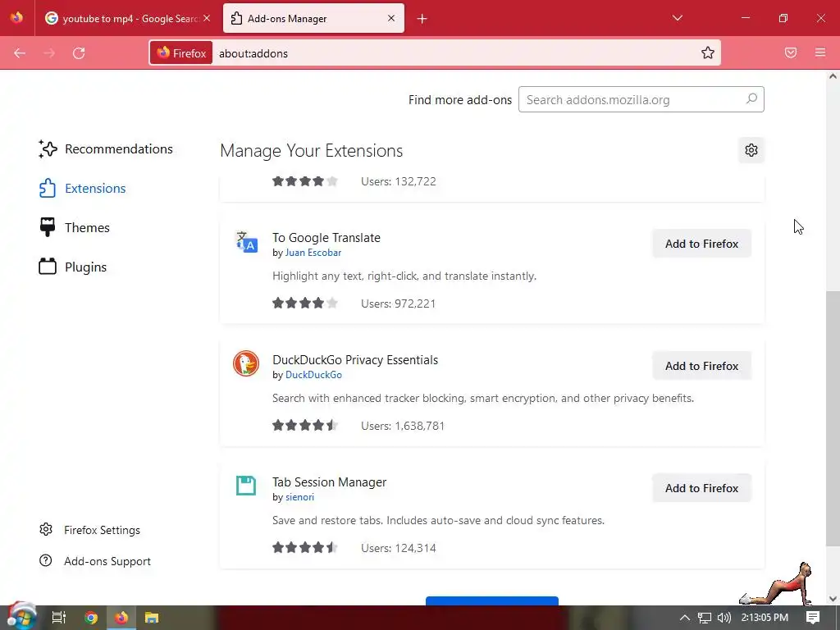Add Tab Session Manager to Firefox
Screen dimensions: 840x630
point(702,488)
